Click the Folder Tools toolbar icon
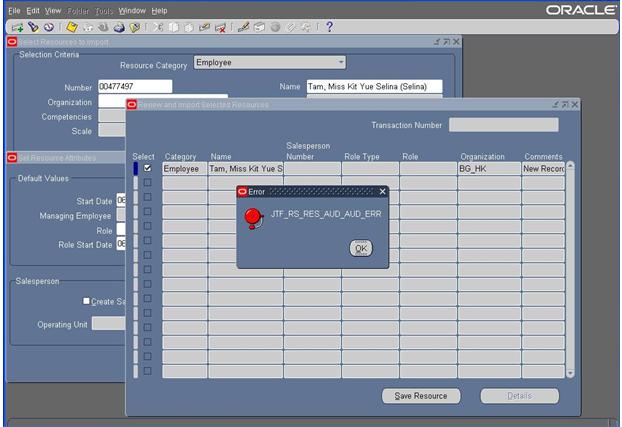Screen dimensions: 622x427 306,27
